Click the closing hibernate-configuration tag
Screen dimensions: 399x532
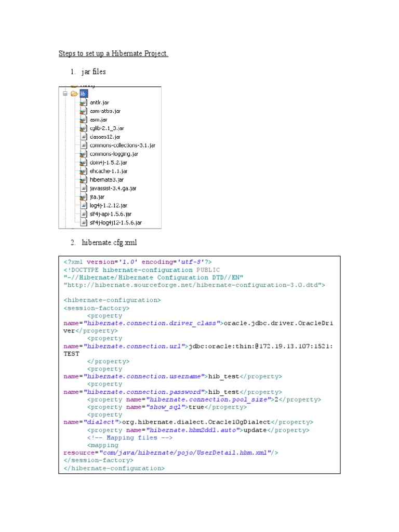click(x=114, y=468)
